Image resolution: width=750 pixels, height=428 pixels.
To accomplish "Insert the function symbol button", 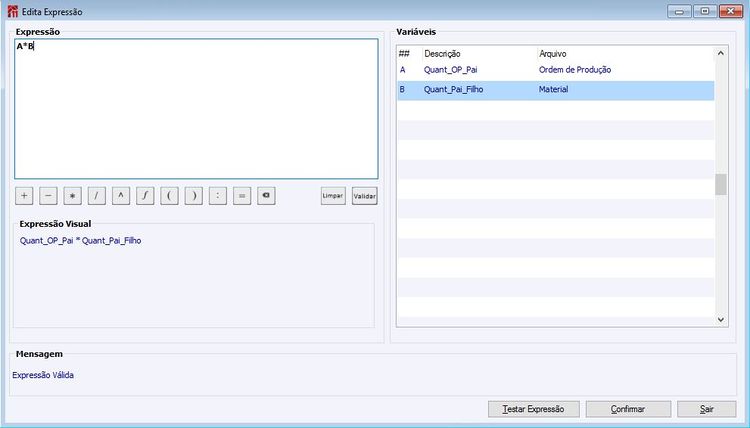I will (x=145, y=196).
